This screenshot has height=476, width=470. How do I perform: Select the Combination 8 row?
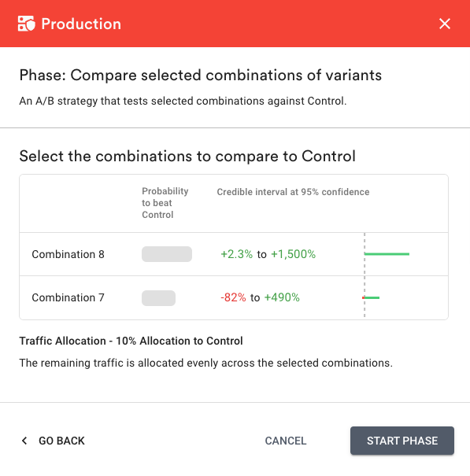pyautogui.click(x=234, y=254)
